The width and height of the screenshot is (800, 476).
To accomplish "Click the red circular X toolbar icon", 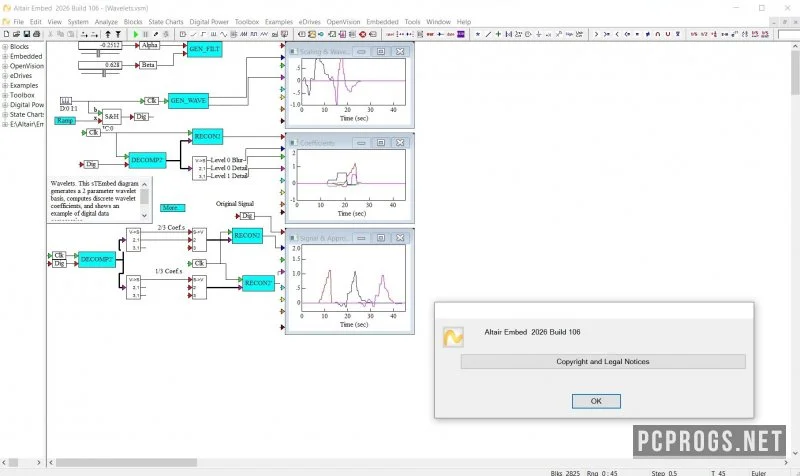I will point(362,34).
